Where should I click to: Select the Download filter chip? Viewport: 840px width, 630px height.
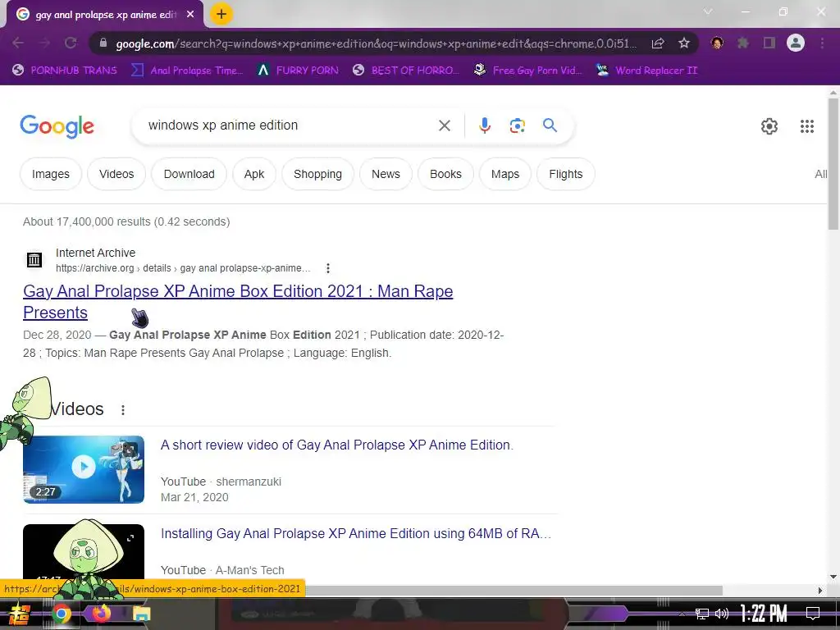pos(189,174)
